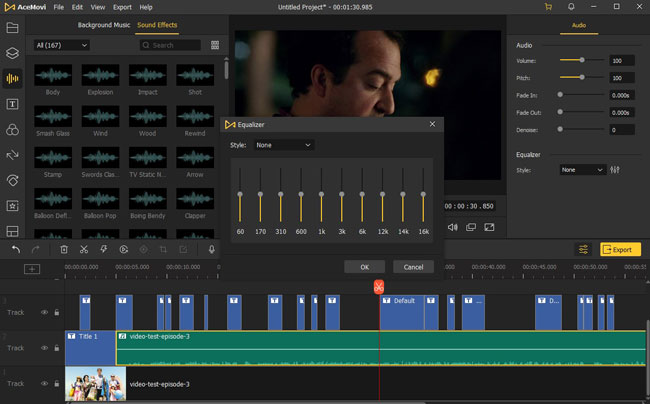Open the Media folder panel icon

[12, 28]
